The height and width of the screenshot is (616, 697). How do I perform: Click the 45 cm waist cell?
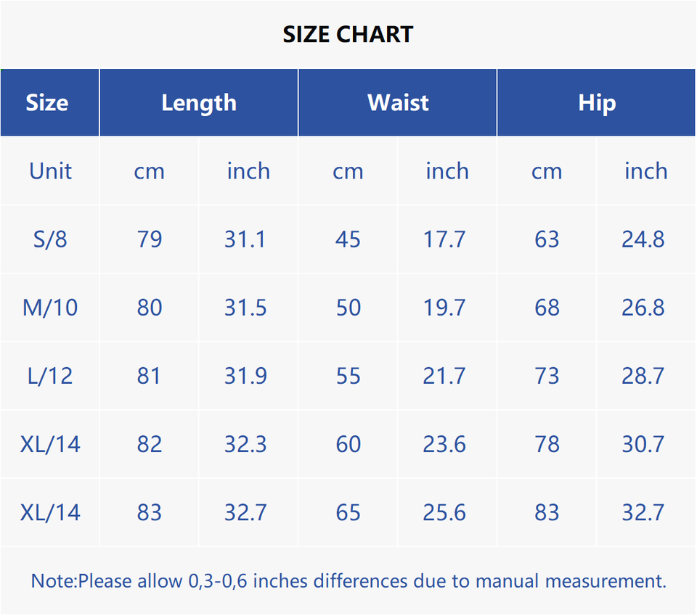tap(348, 239)
